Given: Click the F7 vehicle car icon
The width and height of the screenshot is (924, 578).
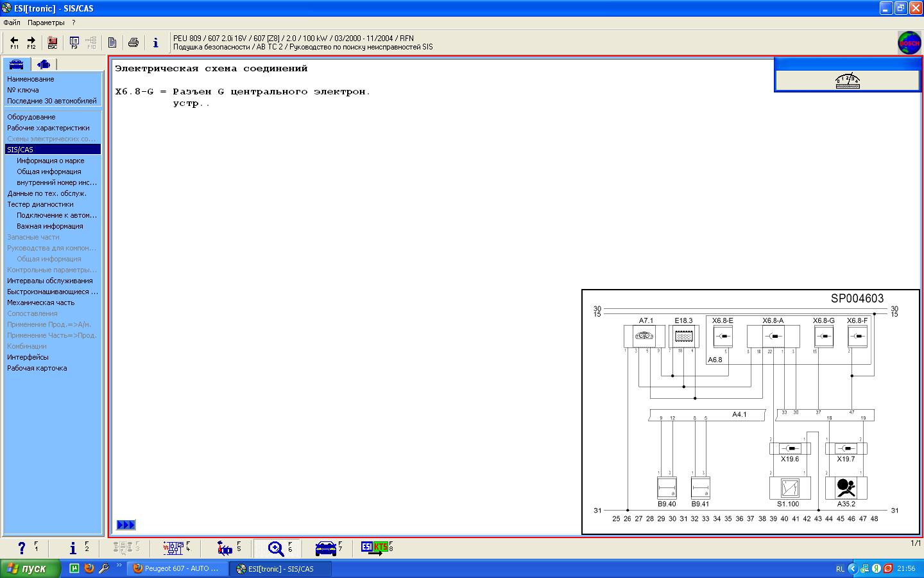Looking at the screenshot, I should (x=328, y=548).
